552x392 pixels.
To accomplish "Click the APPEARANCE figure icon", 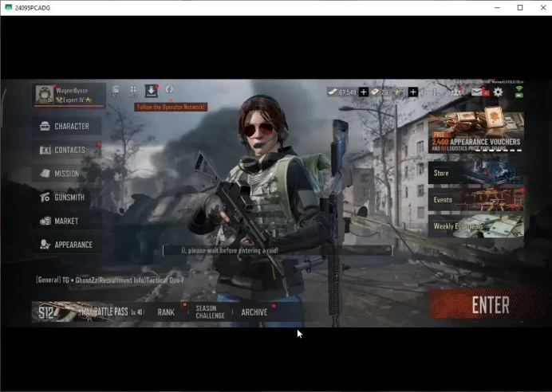I will pyautogui.click(x=45, y=245).
